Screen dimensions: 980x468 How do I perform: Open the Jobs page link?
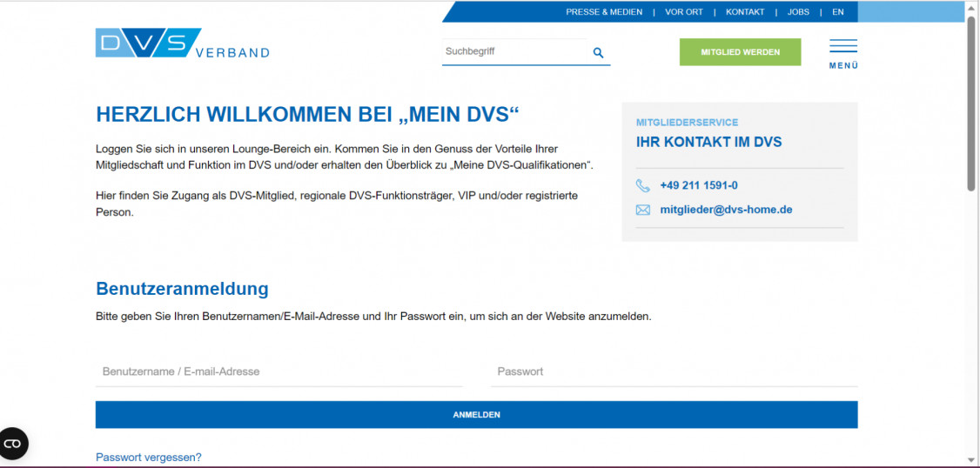point(798,12)
